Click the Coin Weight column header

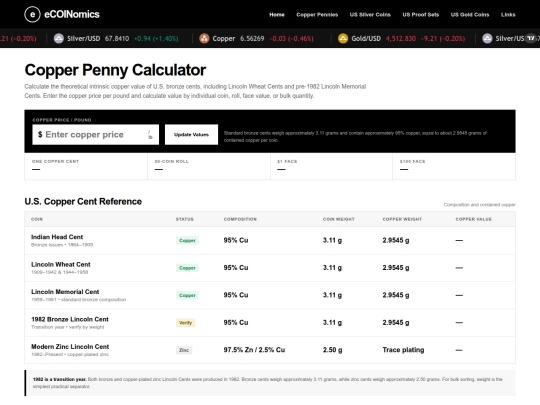[339, 219]
